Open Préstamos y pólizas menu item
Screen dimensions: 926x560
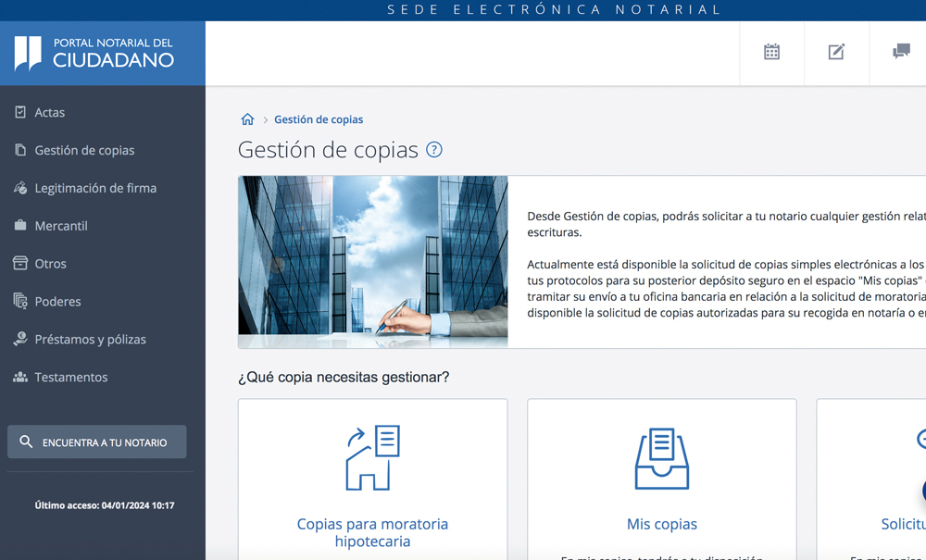coord(90,340)
